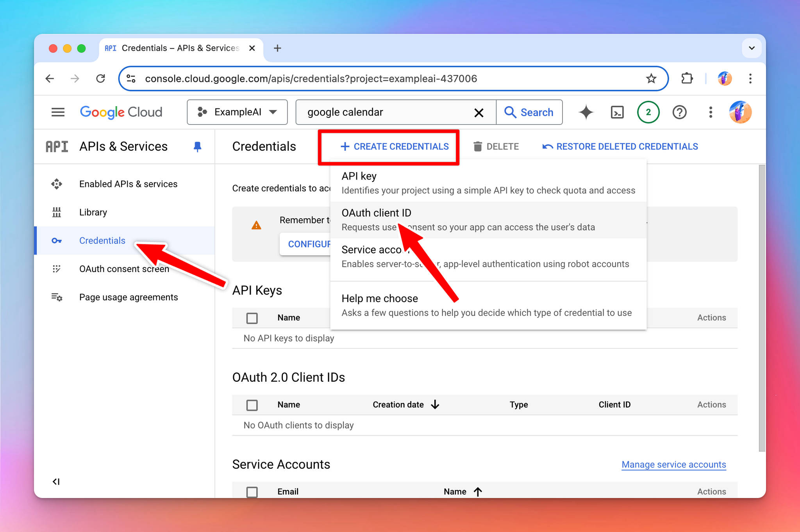Open the help question mark icon
The image size is (800, 532).
click(679, 112)
